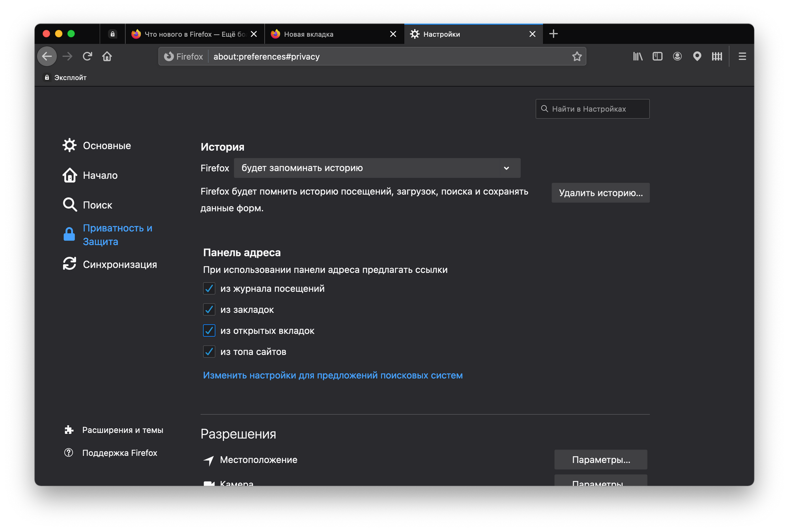Open the Firefox account icon
789x532 pixels.
[677, 56]
